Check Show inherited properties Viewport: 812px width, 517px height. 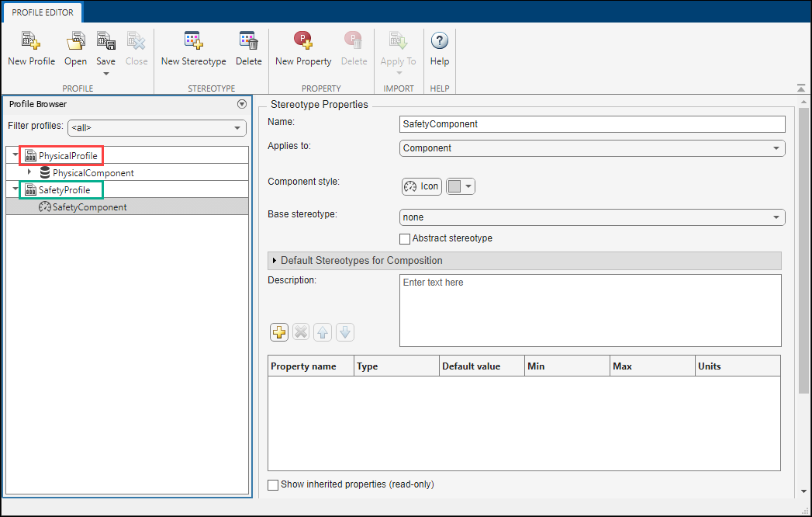272,484
